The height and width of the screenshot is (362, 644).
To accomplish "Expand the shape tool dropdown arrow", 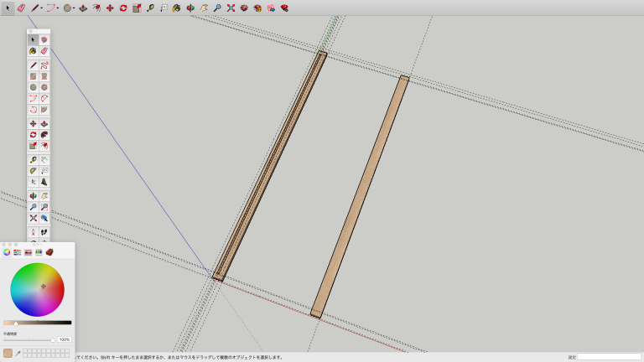I will click(74, 8).
